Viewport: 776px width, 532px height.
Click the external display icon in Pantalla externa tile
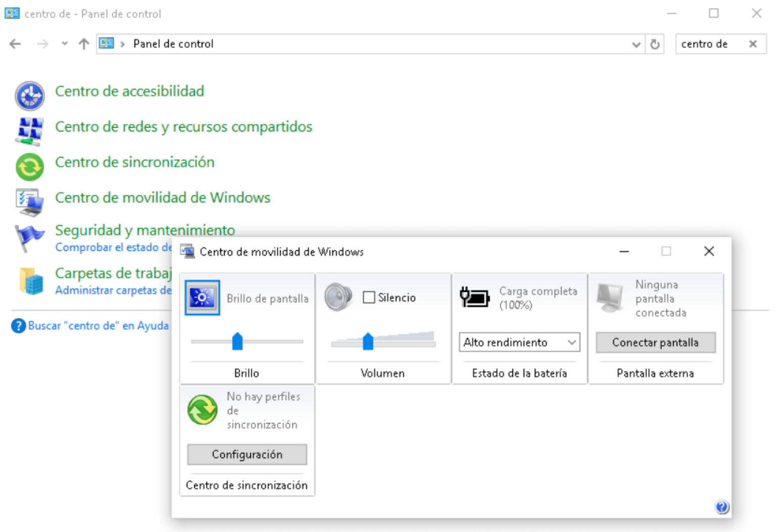pos(609,298)
